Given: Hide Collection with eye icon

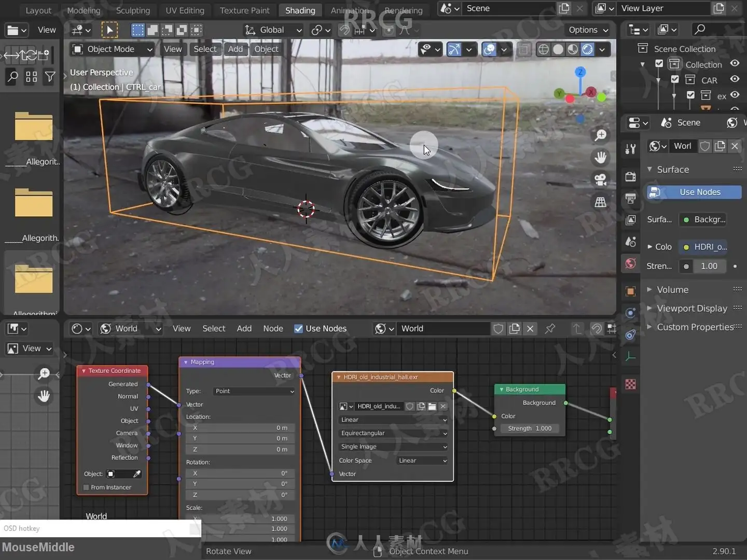Looking at the screenshot, I should (735, 63).
